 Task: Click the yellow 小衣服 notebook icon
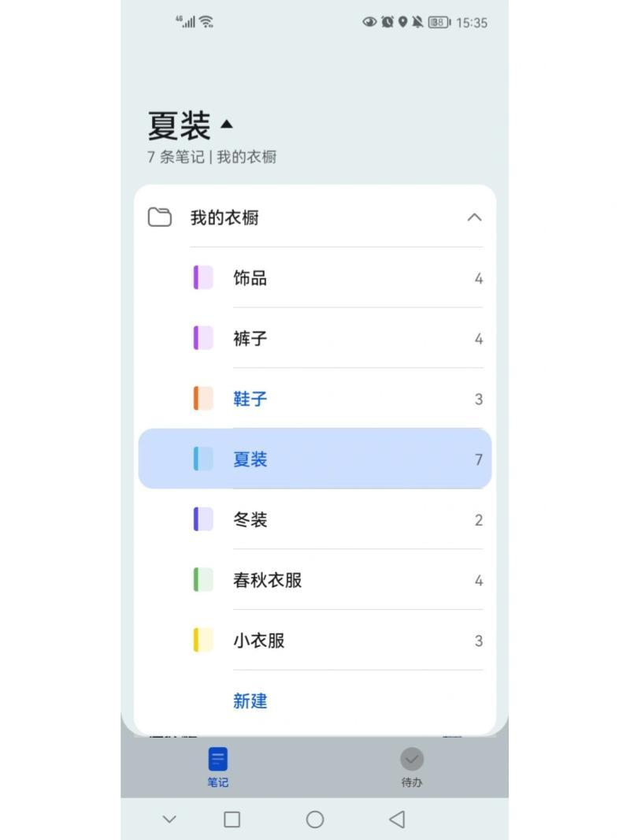click(x=203, y=640)
